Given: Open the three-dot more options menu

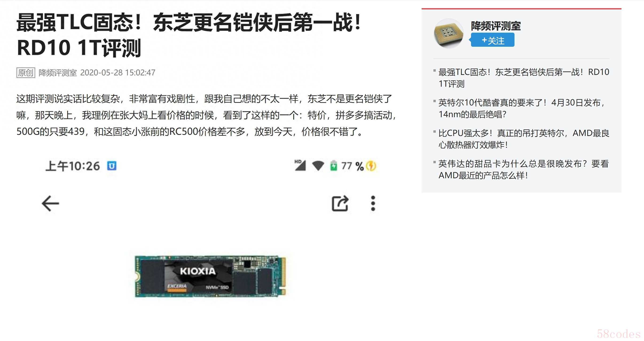Looking at the screenshot, I should [373, 203].
